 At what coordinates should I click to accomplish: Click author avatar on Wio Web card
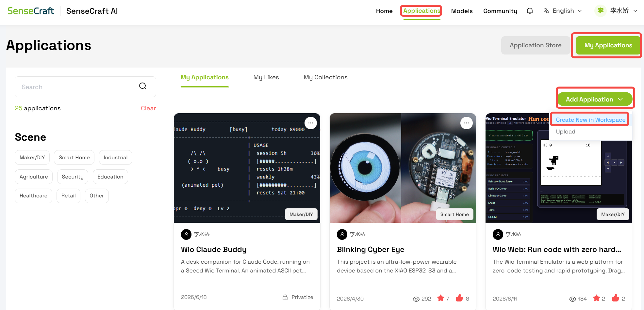pos(498,234)
